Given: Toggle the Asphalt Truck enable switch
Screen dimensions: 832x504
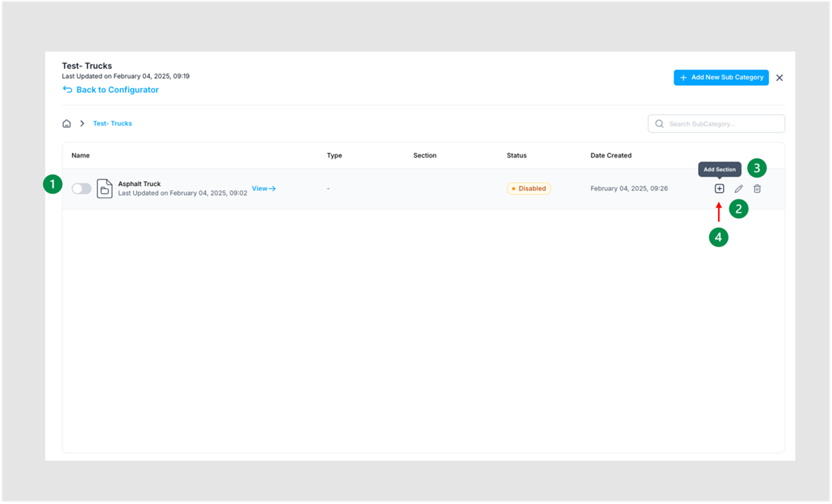Looking at the screenshot, I should (x=81, y=189).
